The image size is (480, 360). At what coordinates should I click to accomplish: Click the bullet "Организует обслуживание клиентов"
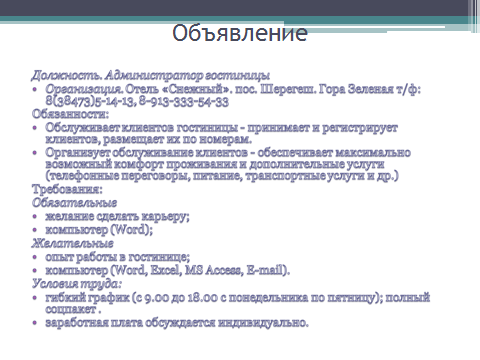[228, 164]
